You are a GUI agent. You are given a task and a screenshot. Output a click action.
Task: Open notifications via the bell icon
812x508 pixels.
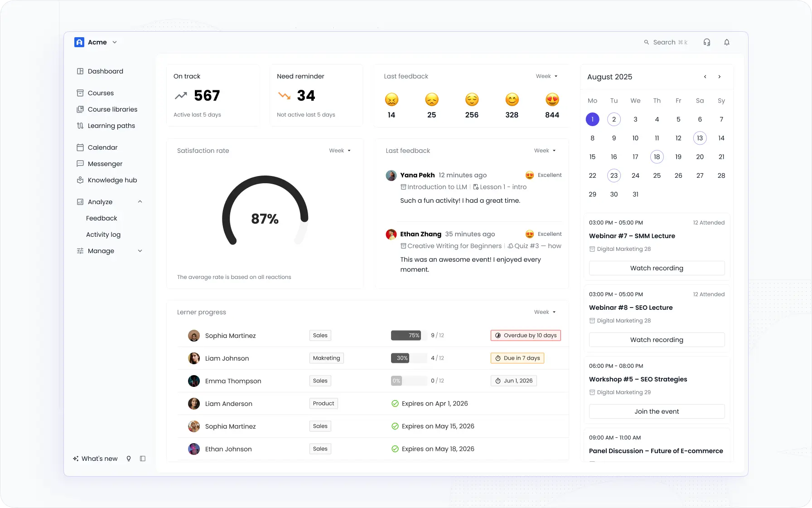pyautogui.click(x=727, y=42)
